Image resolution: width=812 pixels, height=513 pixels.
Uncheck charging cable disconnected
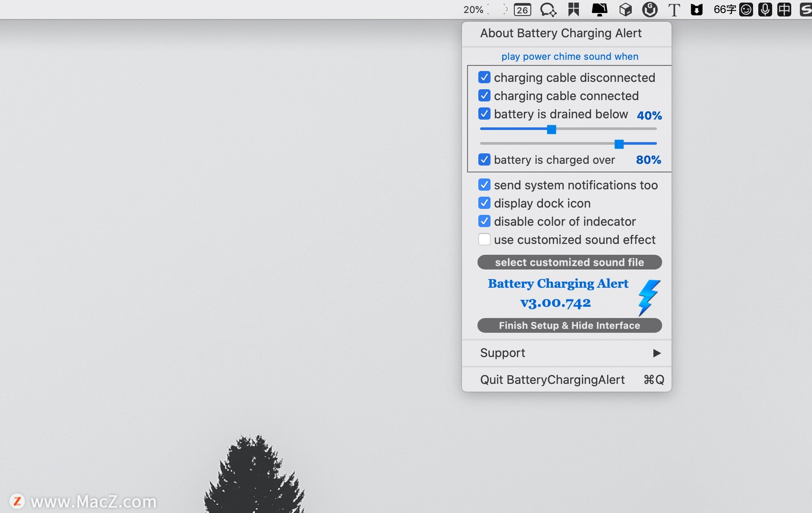click(x=484, y=78)
